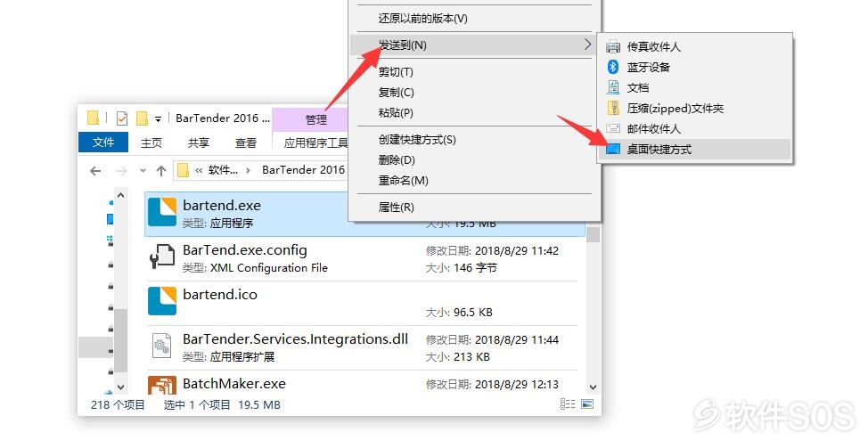Go up one folder level

click(161, 170)
